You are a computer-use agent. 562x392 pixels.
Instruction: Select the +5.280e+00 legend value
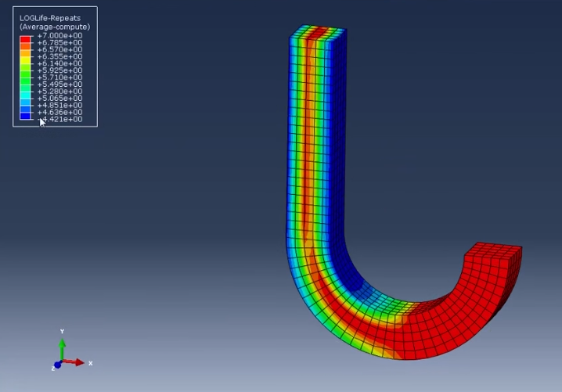(59, 92)
